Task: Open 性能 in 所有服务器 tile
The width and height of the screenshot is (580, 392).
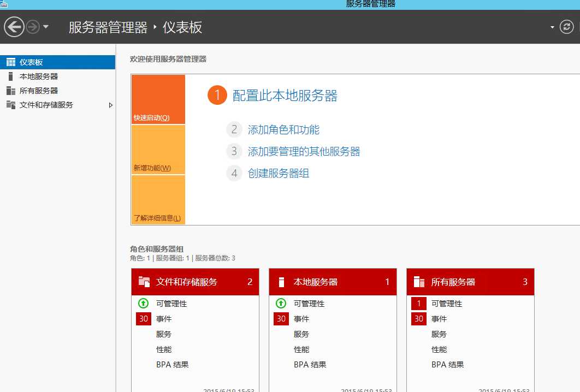Action: 439,349
